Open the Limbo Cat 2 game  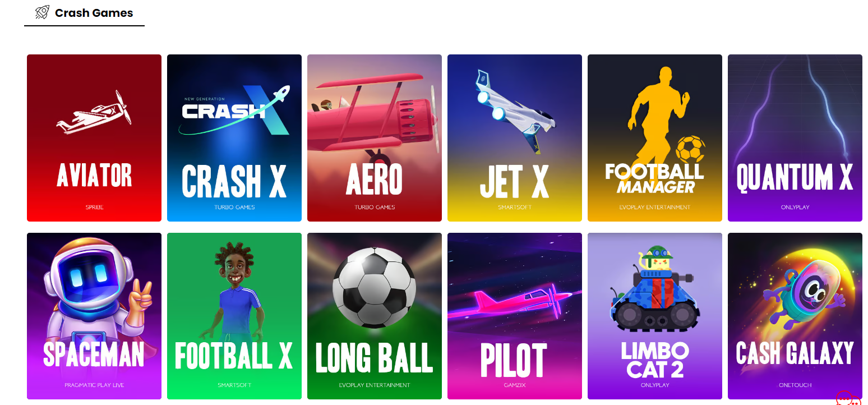point(655,316)
